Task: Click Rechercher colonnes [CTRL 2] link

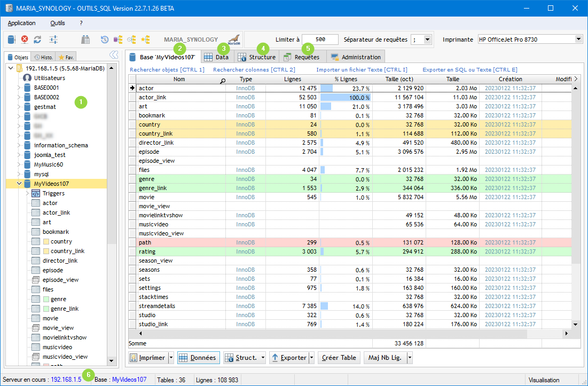Action: coord(254,70)
